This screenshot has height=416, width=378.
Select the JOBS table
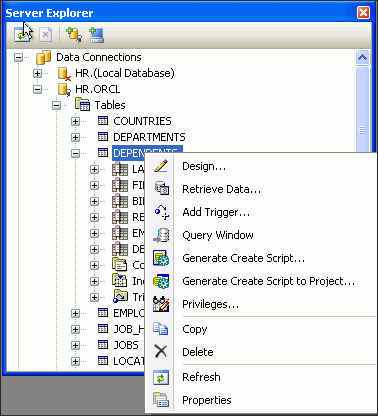click(x=126, y=345)
